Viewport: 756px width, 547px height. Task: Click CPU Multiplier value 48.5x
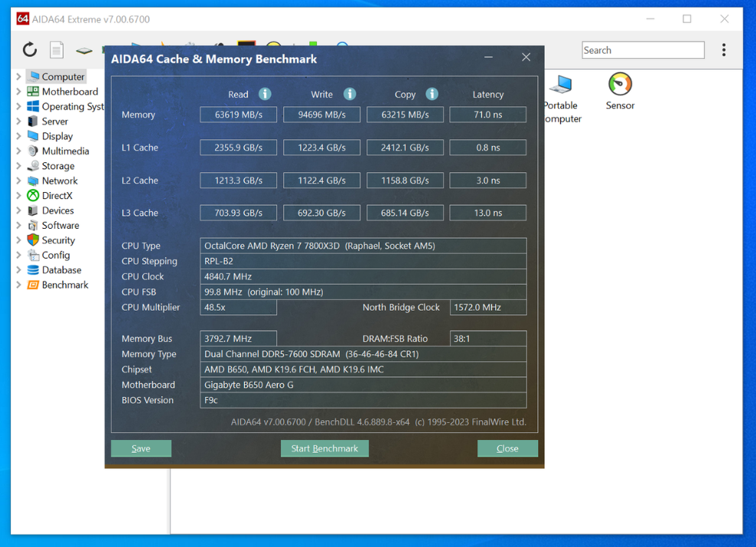(x=238, y=308)
